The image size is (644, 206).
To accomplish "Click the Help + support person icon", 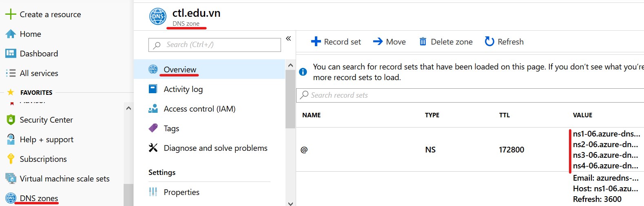I will tap(11, 139).
